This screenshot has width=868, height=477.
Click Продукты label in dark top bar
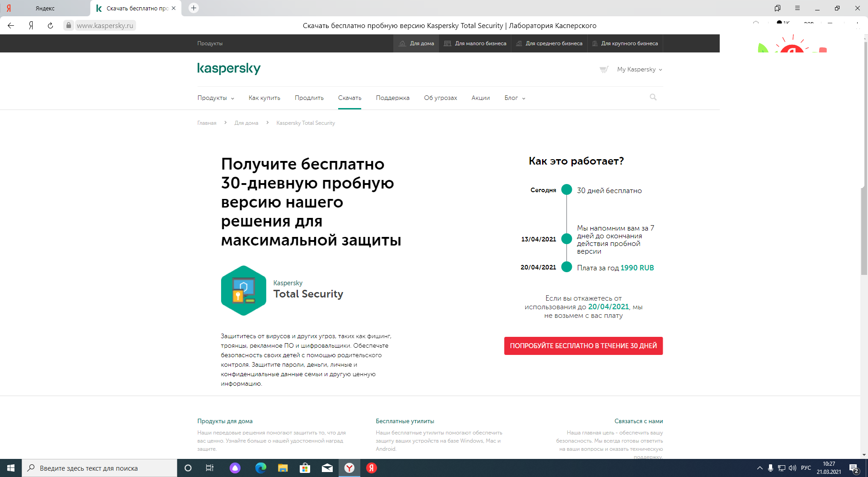point(210,43)
